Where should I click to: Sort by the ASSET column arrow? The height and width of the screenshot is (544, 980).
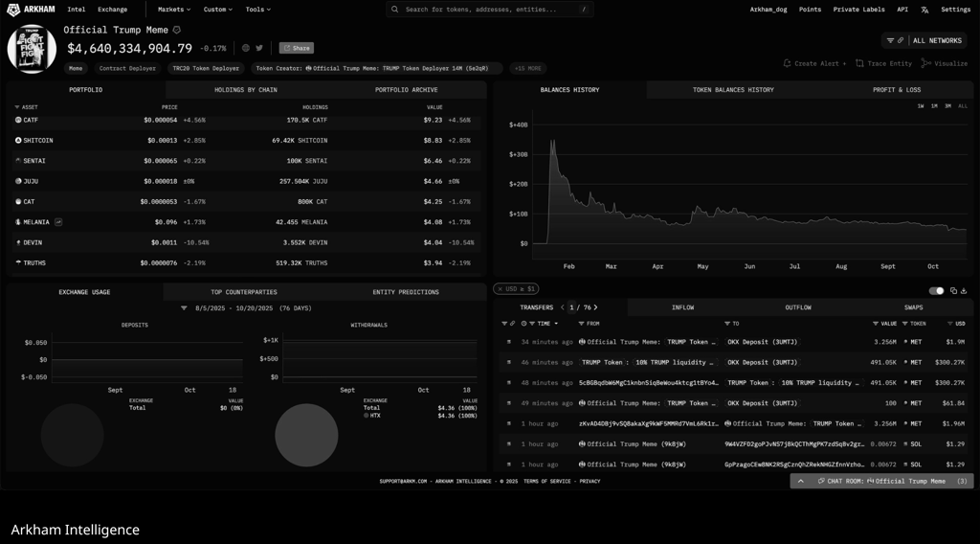click(17, 107)
